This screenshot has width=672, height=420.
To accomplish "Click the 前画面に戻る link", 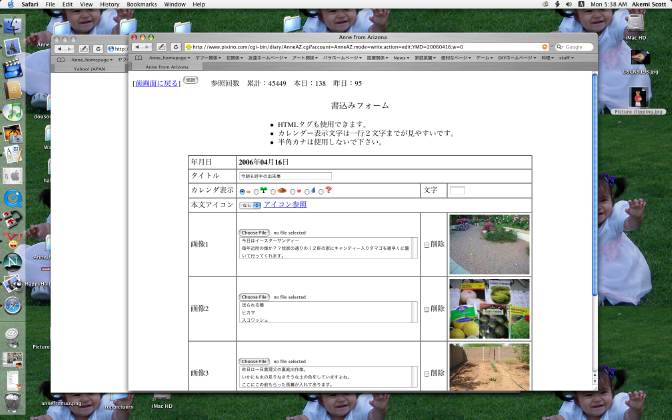I will click(157, 84).
